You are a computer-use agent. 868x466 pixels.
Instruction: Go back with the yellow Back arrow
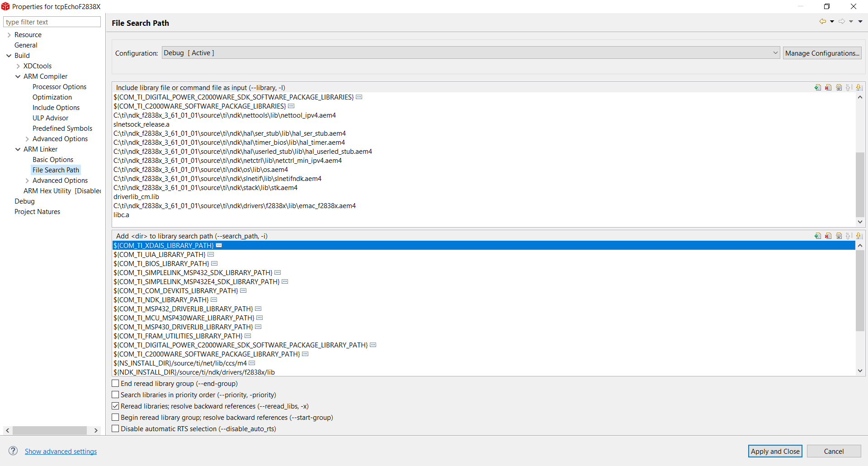coord(823,21)
